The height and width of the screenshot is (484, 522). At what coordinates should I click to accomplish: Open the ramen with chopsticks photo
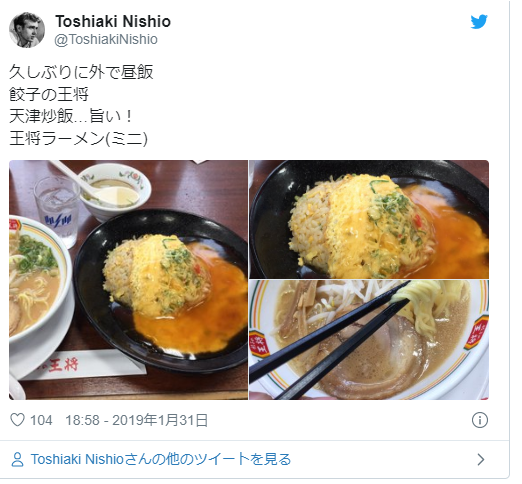(x=369, y=340)
